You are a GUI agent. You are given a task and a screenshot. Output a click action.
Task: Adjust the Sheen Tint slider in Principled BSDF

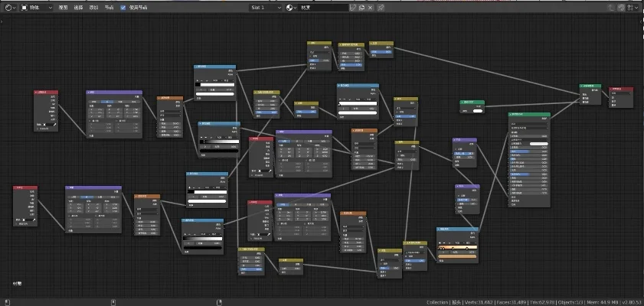[x=529, y=174]
